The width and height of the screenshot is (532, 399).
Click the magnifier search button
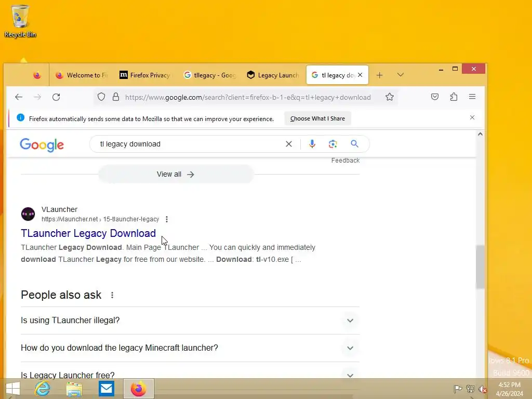pos(354,144)
